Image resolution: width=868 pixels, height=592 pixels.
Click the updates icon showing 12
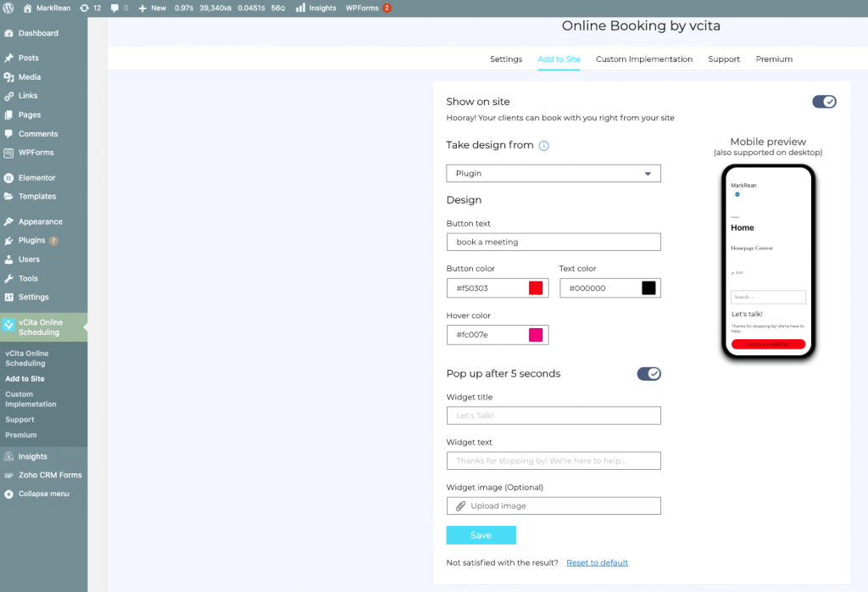tap(84, 8)
